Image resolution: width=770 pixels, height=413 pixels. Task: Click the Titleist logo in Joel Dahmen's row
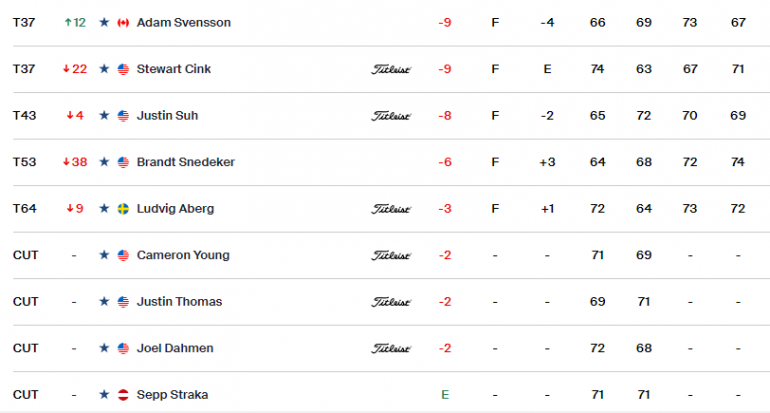(x=391, y=349)
